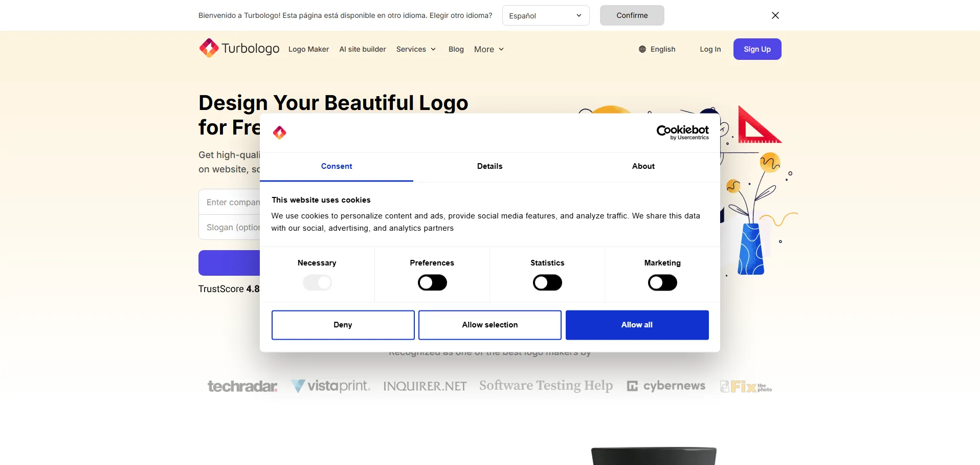Click the Turbologo logo in the header
Image resolution: width=980 pixels, height=465 pixels.
point(239,49)
